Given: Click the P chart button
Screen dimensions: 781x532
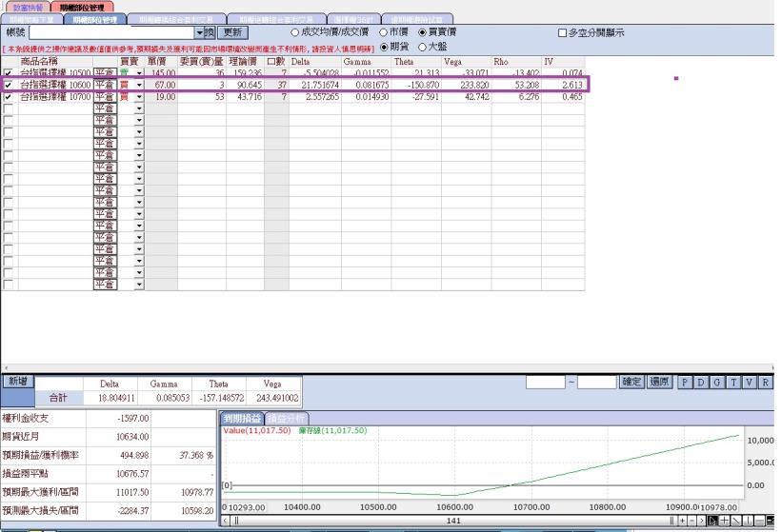Looking at the screenshot, I should click(x=685, y=382).
